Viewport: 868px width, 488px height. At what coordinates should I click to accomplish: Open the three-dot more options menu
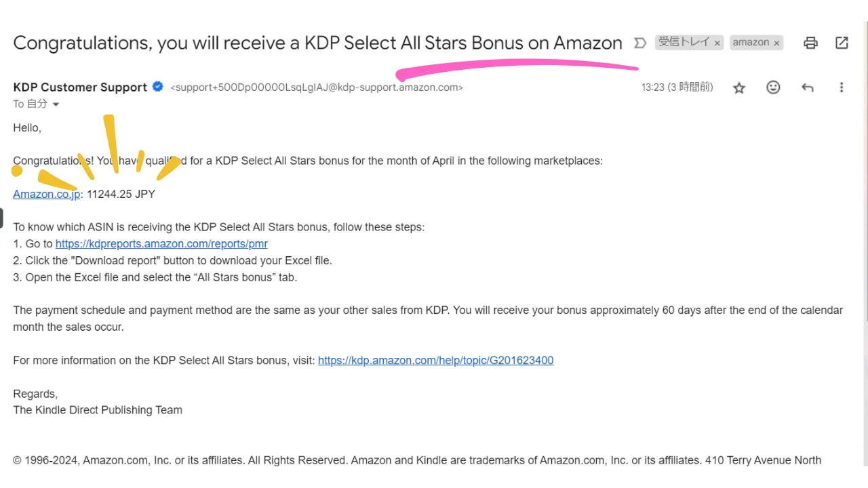(842, 87)
